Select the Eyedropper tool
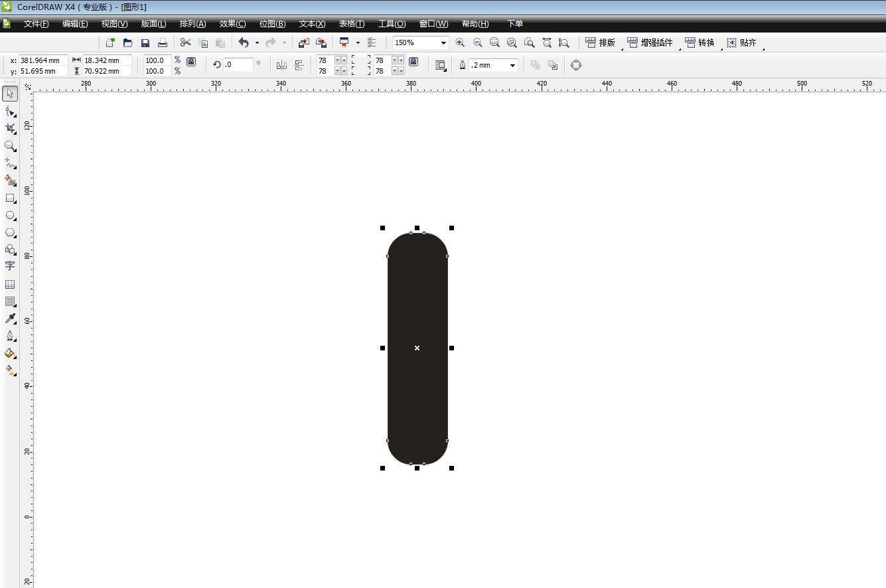 tap(10, 319)
